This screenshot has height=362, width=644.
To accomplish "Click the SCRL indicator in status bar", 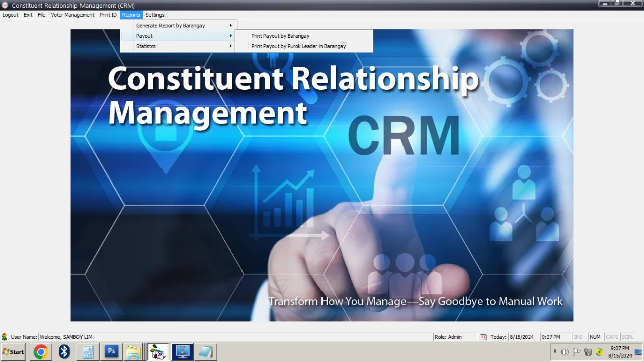I will (628, 337).
